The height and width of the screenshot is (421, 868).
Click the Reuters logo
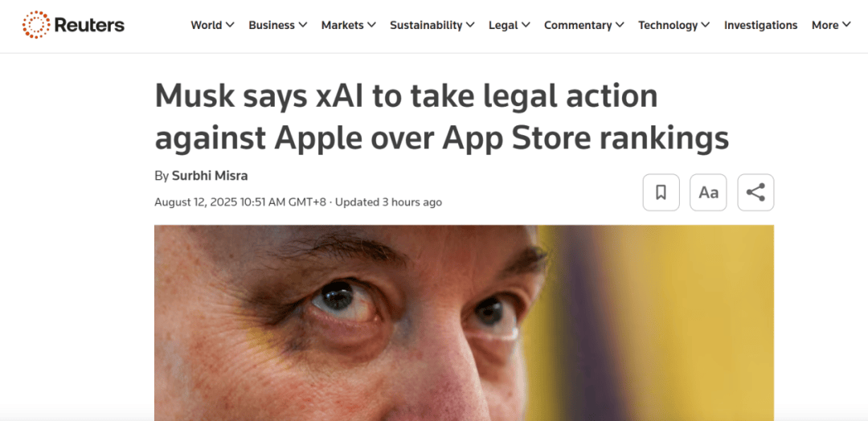[x=73, y=25]
